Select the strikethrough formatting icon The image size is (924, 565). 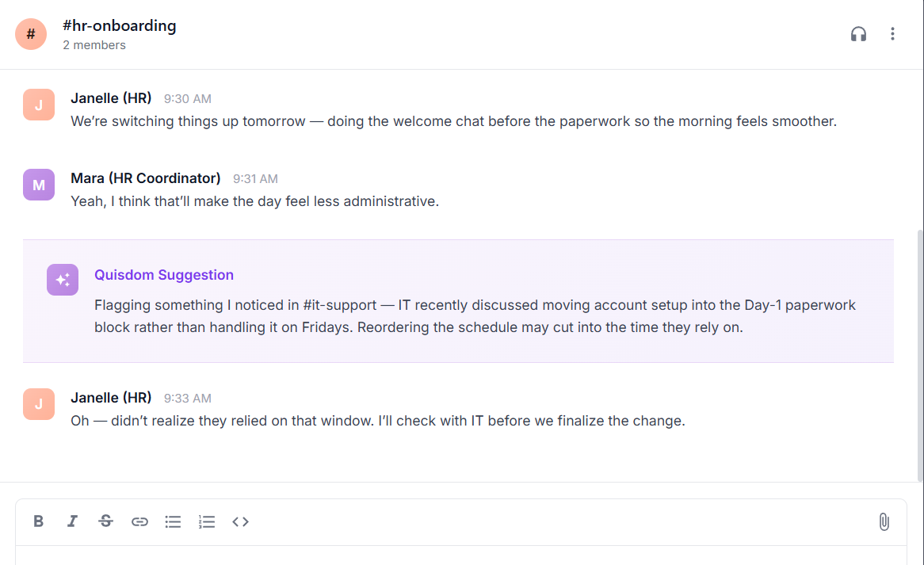pyautogui.click(x=105, y=521)
